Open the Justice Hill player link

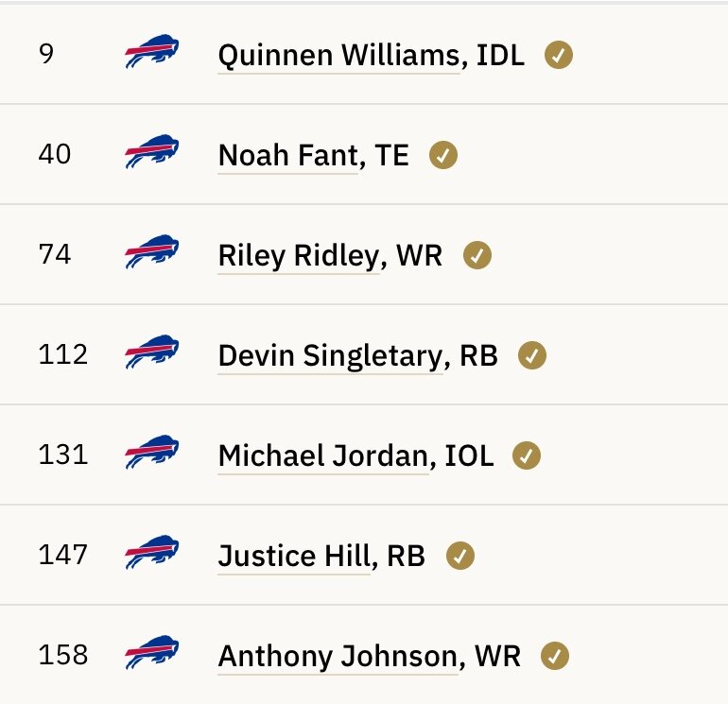[x=294, y=557]
